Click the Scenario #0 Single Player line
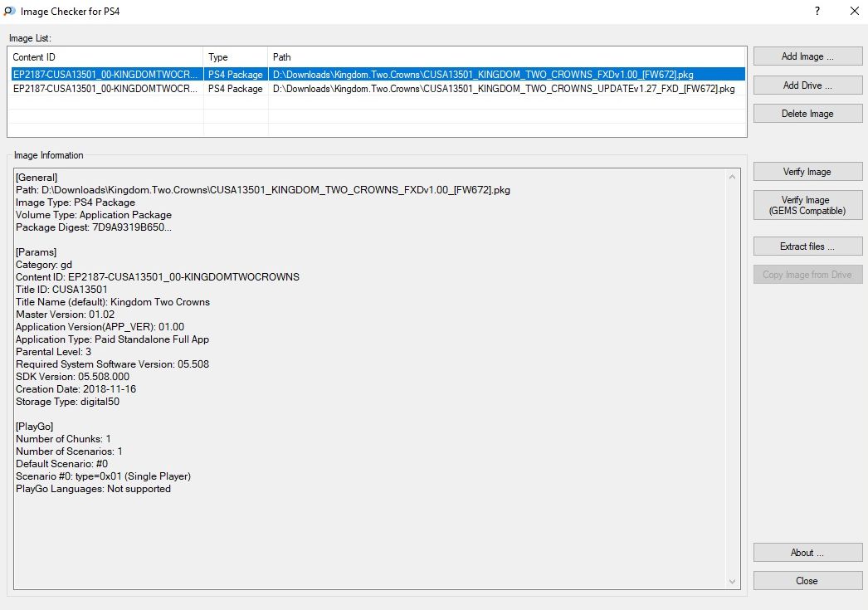This screenshot has width=868, height=610. coord(104,476)
